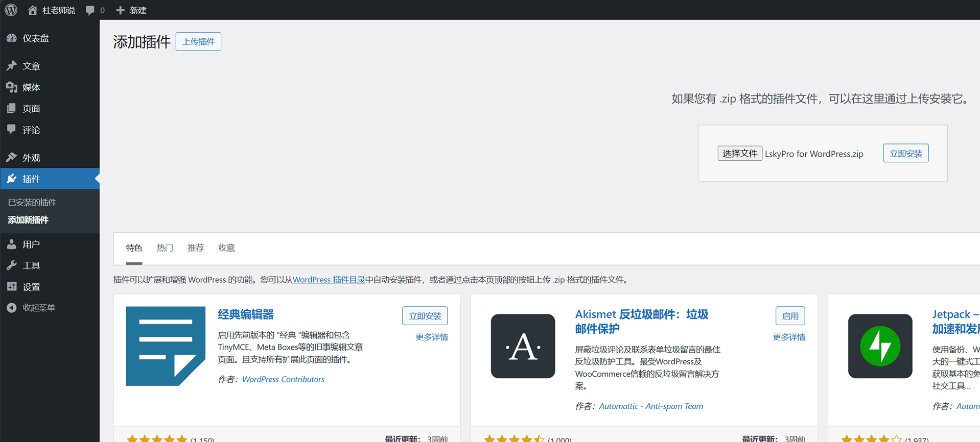Click the WordPress logo in admin bar
Screen dimensions: 980x442
11,10
